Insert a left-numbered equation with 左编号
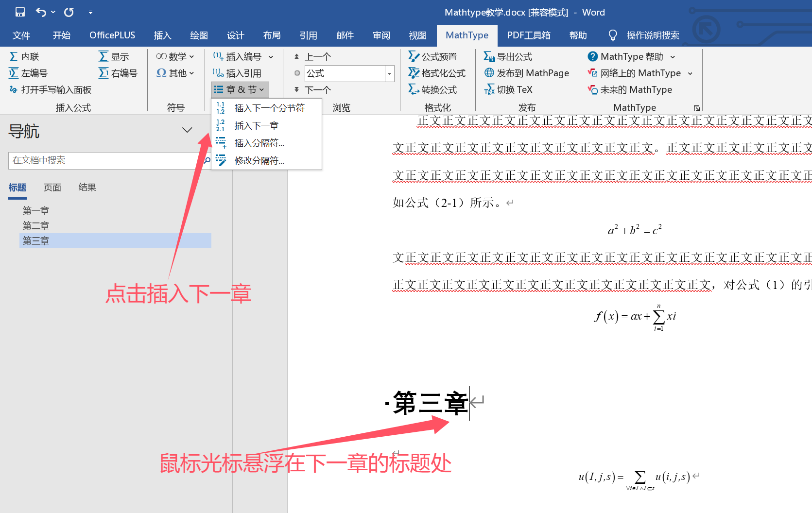Viewport: 812px width, 513px height. (28, 73)
